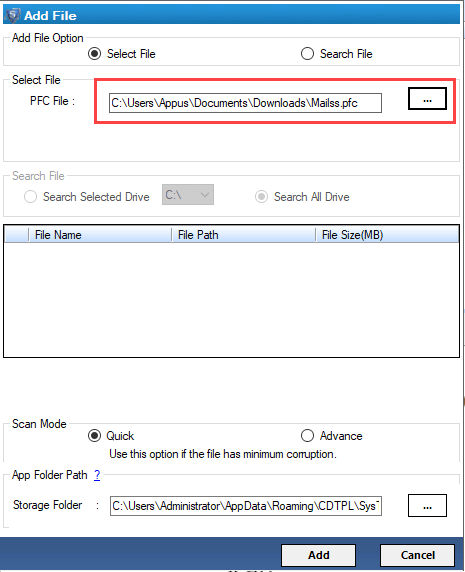The height and width of the screenshot is (572, 465).
Task: Click the empty file list area
Action: tap(231, 299)
